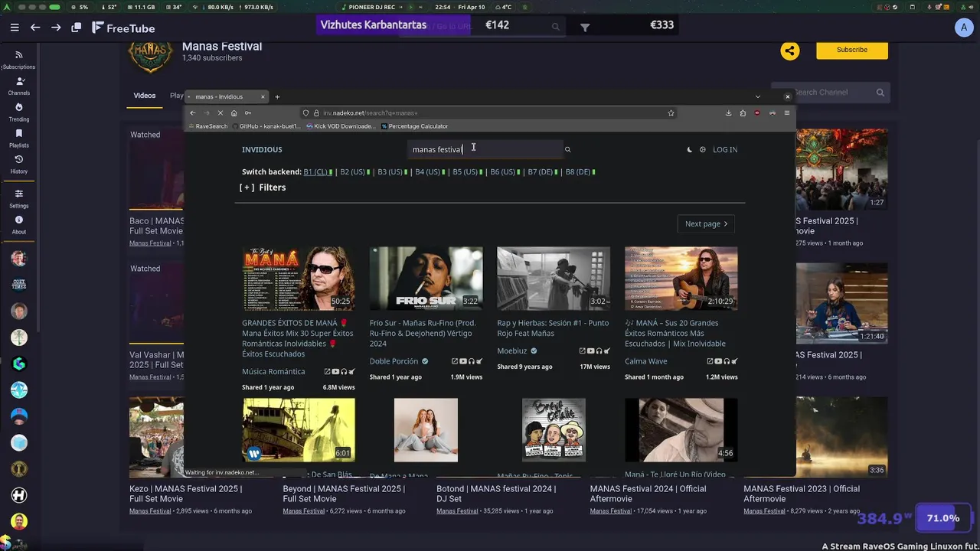Open the browser downloads icon
This screenshot has height=551, width=980.
(x=728, y=112)
